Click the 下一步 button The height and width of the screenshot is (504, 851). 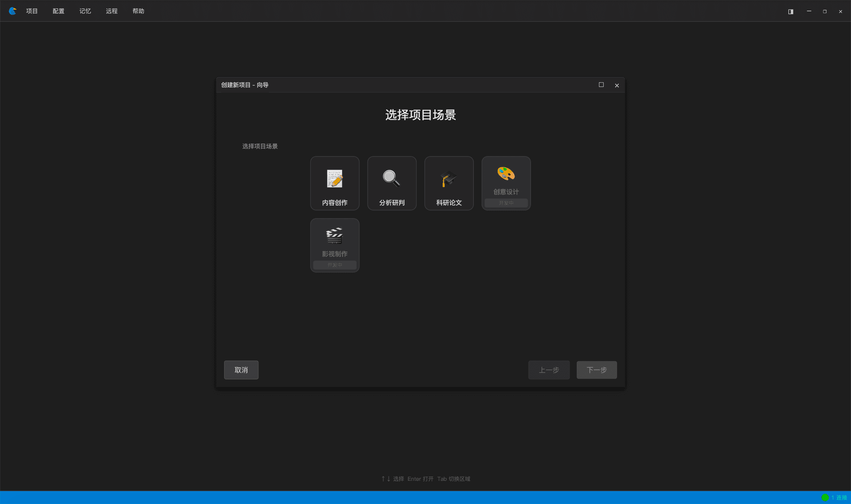tap(596, 370)
